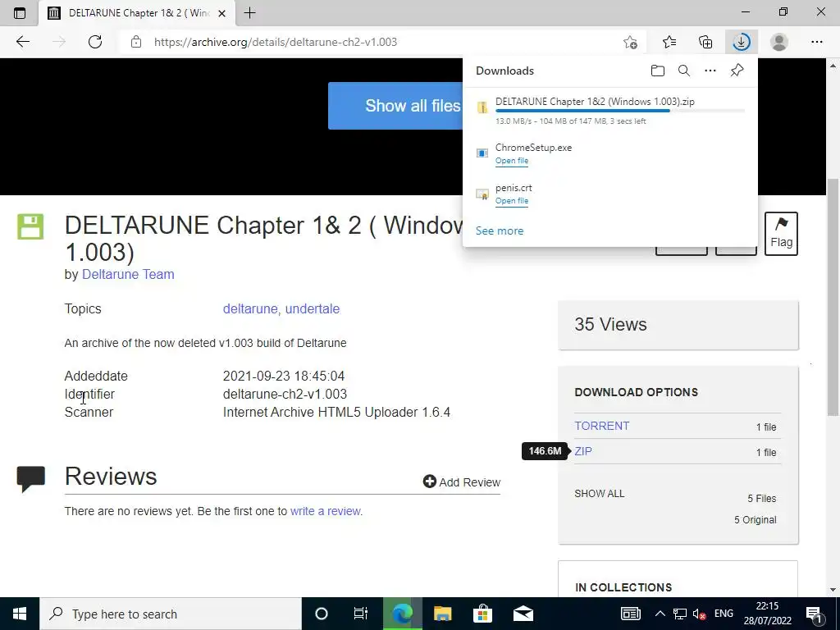This screenshot has height=630, width=840.
Task: Click the page vertical scrollbar thumb
Action: click(x=833, y=297)
